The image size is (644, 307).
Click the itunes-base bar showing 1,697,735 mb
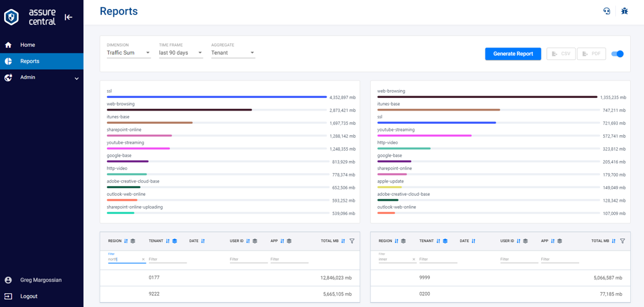coord(149,123)
